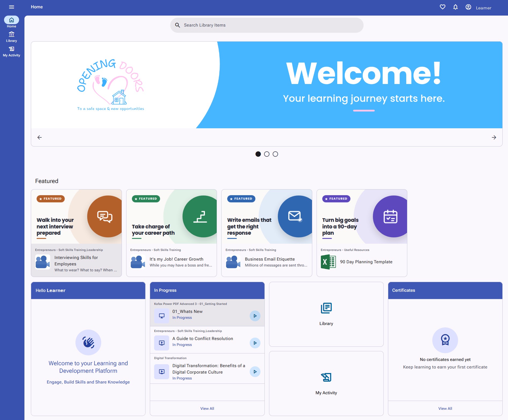This screenshot has width=508, height=420.
Task: Go to previous banner slide arrow
Action: [39, 137]
